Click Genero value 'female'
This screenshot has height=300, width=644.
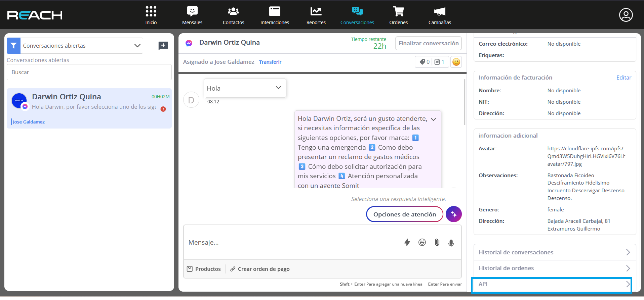[x=556, y=210]
